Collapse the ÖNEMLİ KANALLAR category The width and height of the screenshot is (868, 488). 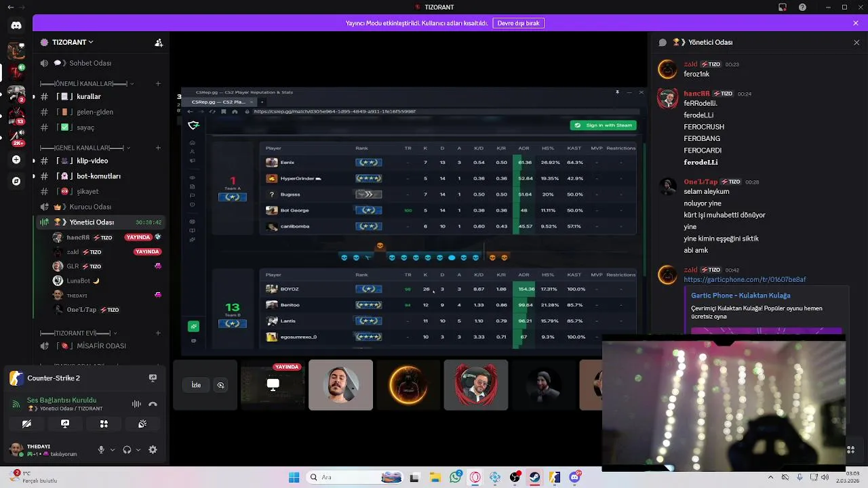pyautogui.click(x=87, y=84)
